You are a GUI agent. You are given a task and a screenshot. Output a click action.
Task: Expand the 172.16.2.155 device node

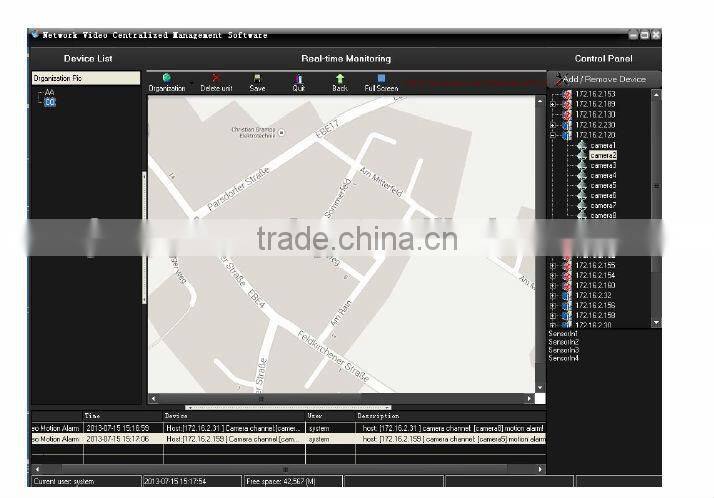pos(554,265)
